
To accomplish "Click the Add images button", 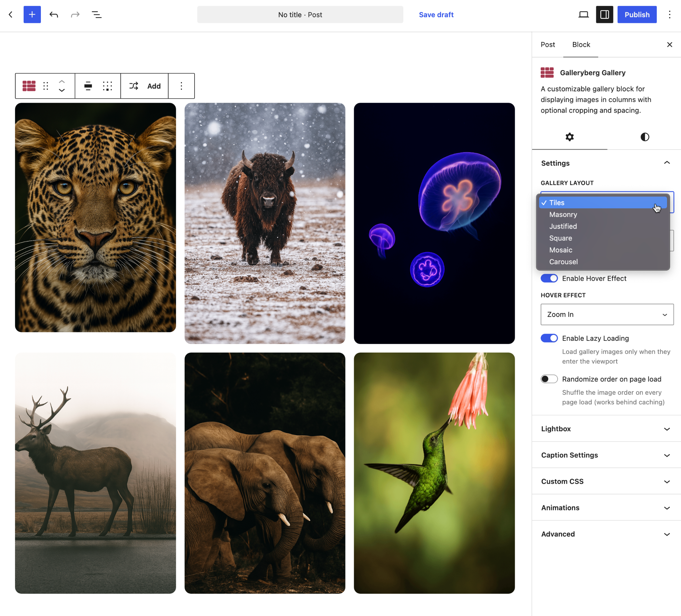I will tap(154, 86).
